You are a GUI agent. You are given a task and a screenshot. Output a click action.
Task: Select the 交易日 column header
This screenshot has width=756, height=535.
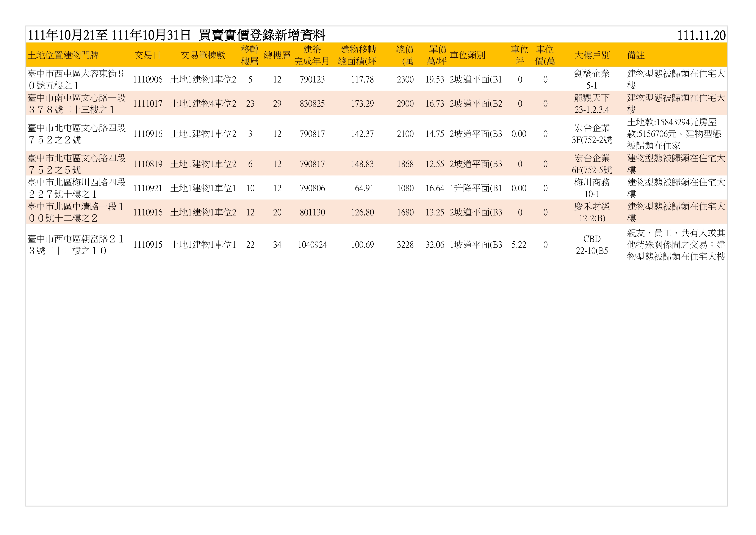(x=147, y=55)
